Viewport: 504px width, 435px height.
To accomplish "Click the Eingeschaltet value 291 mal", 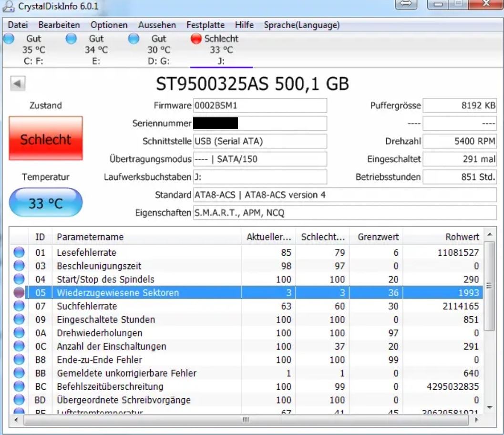I will click(x=460, y=159).
